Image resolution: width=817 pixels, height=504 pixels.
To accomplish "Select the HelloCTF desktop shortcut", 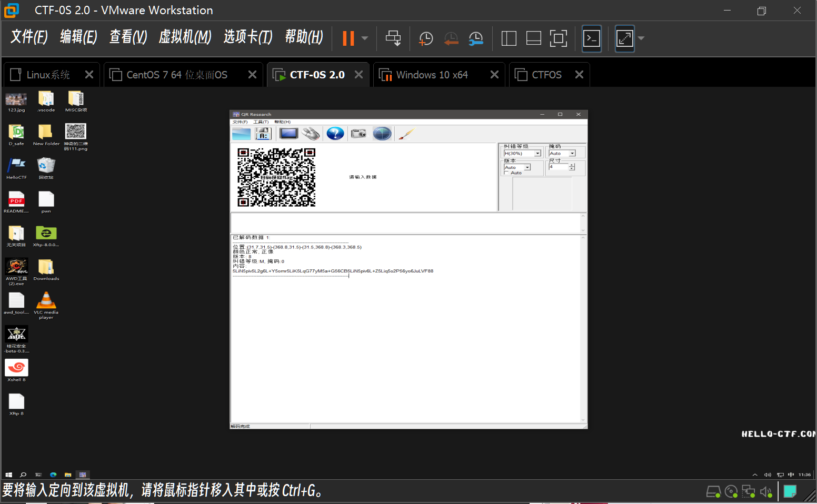I will [x=16, y=169].
